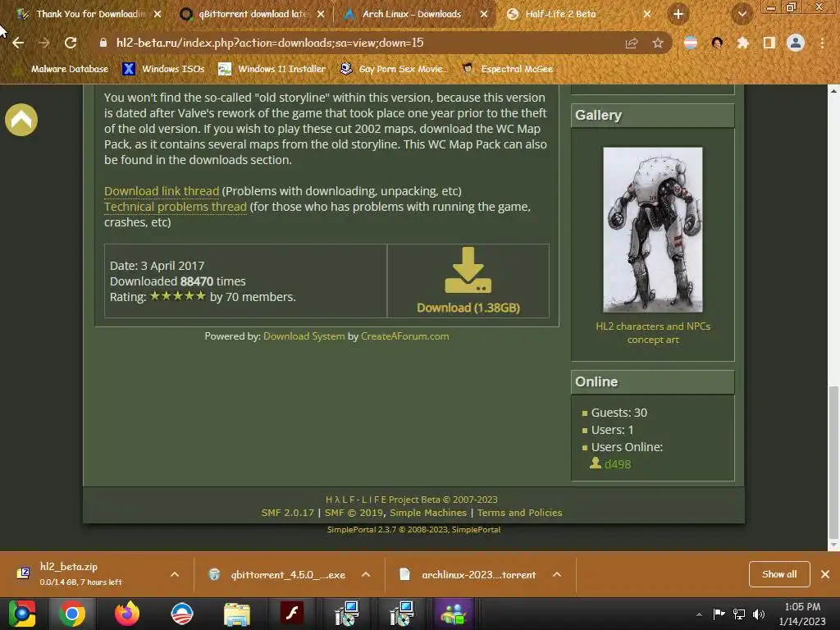Open a new tab with the plus button
Screen dimensions: 840x630
(678, 14)
